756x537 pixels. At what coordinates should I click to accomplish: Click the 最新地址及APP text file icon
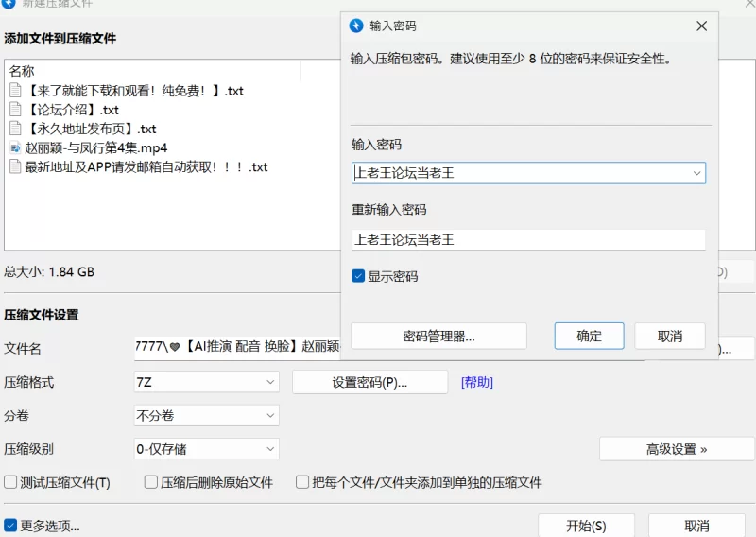click(x=15, y=166)
